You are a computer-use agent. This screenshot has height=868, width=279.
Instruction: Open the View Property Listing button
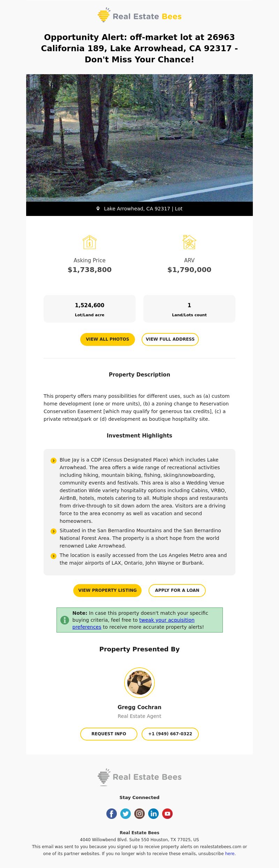[x=107, y=590]
